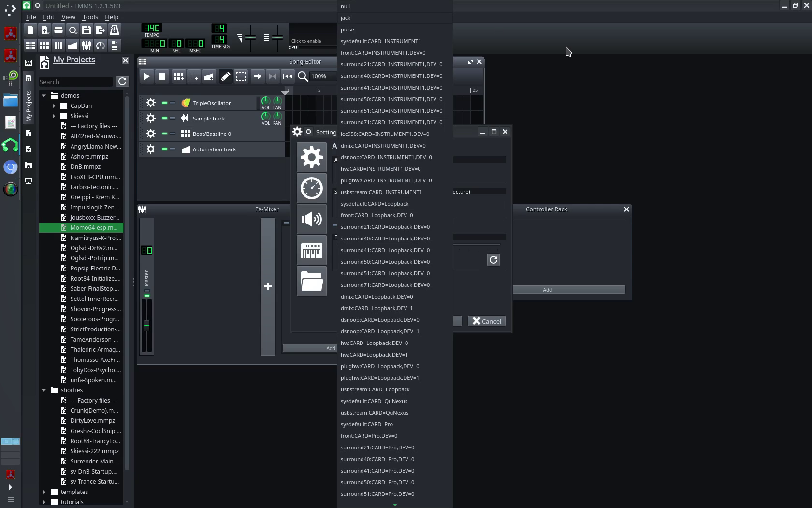Open Sample track gear menu
The width and height of the screenshot is (812, 508).
click(x=151, y=118)
